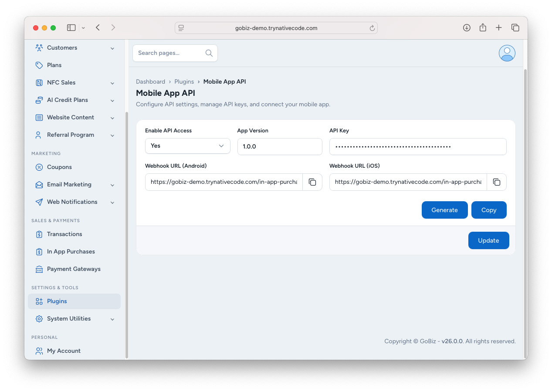Reload the page in address bar

coord(372,28)
